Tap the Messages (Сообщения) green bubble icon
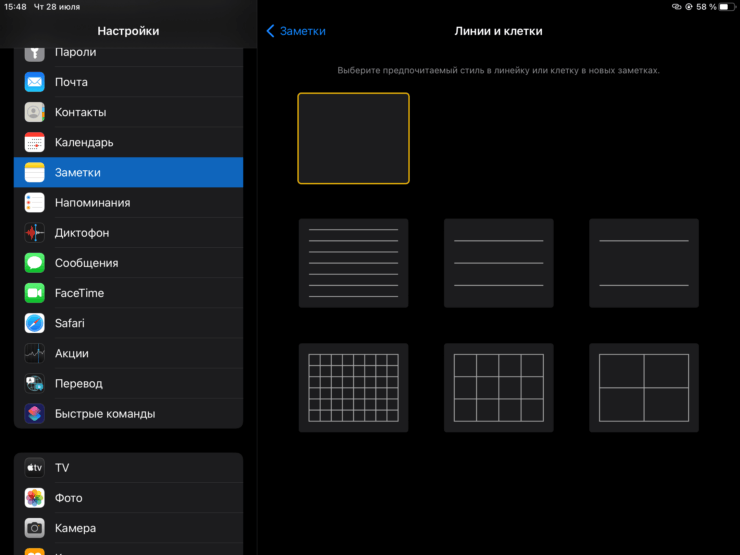This screenshot has height=555, width=740. (x=35, y=263)
